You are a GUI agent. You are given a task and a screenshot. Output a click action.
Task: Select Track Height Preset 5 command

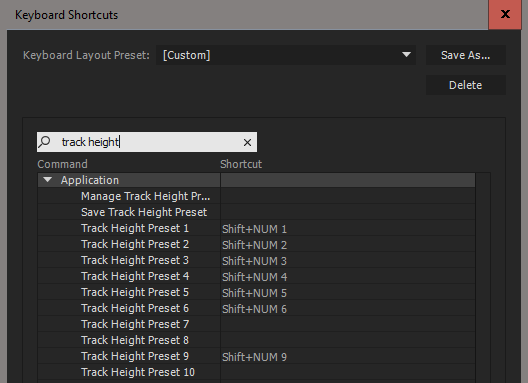pos(135,292)
